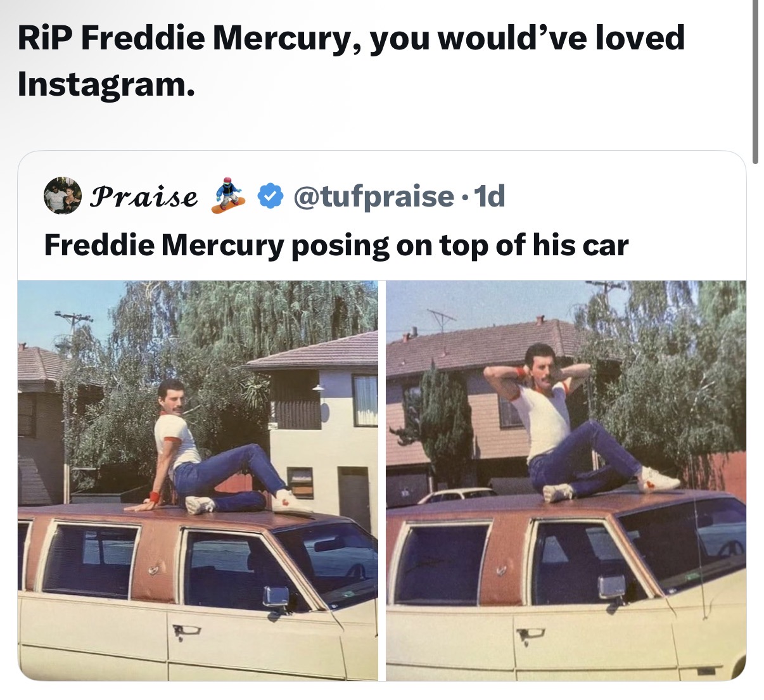Open the Praise profile avatar
The height and width of the screenshot is (700, 764).
(x=63, y=196)
